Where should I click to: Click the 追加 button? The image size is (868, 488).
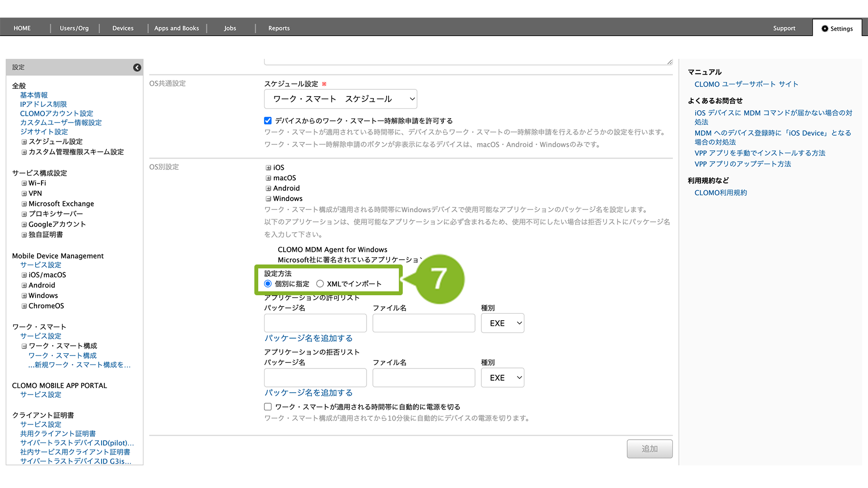coord(649,449)
